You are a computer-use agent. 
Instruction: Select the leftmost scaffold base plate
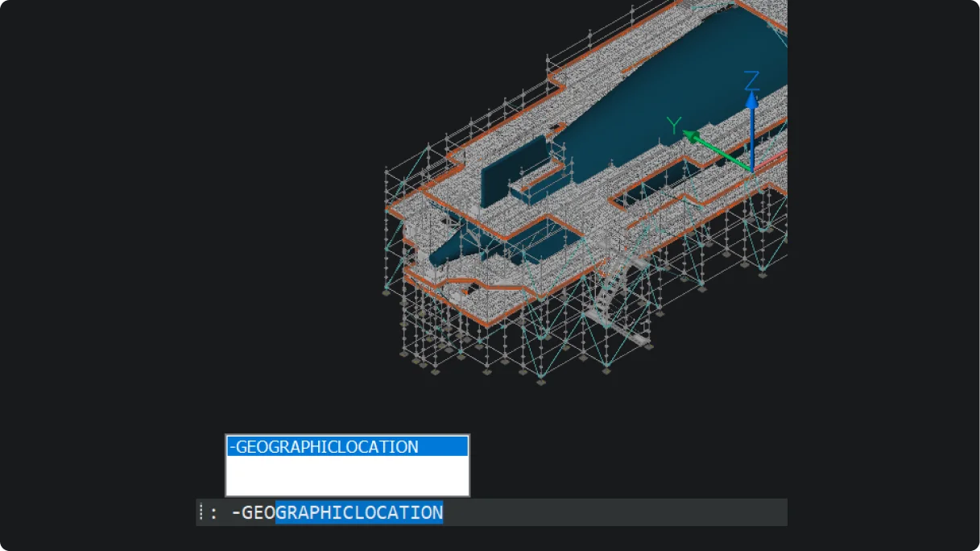(x=387, y=293)
